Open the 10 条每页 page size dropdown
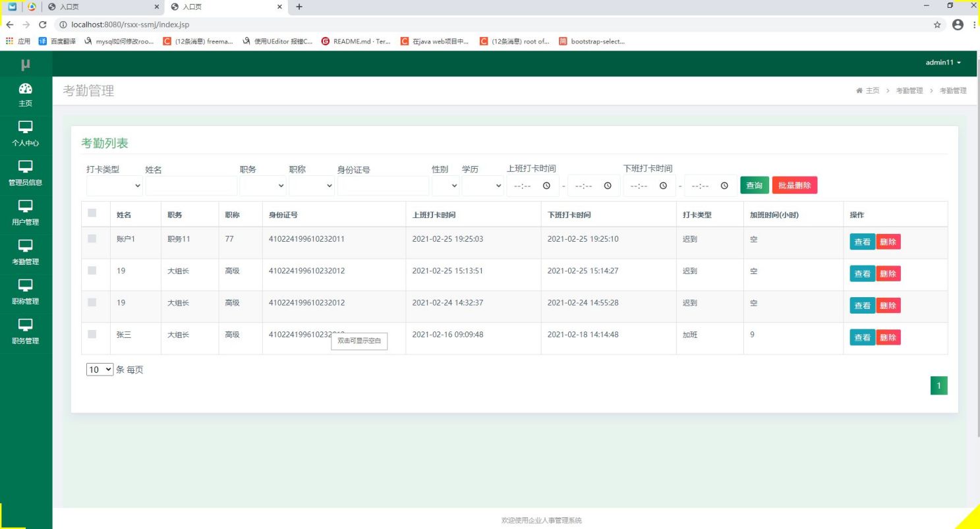Viewport: 980px width, 529px height. [100, 370]
